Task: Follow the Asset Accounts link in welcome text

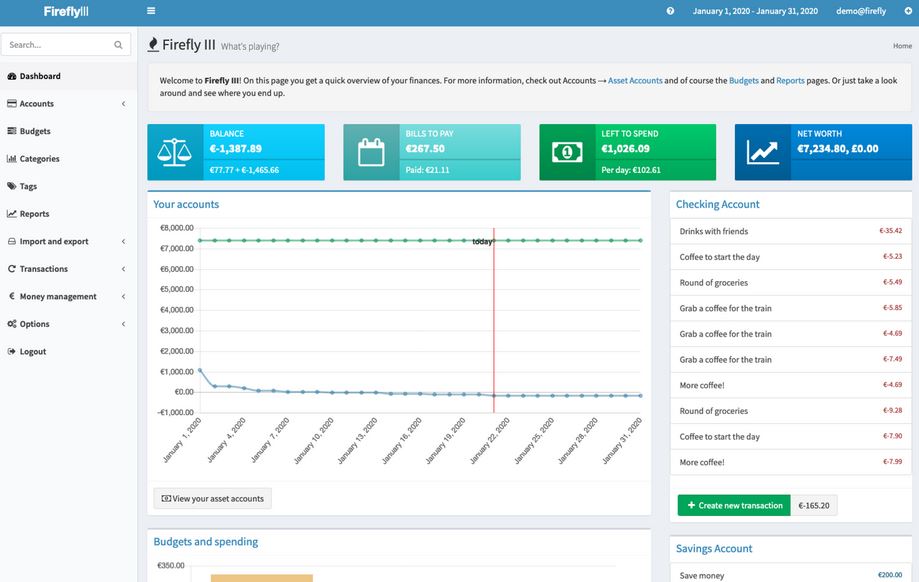Action: click(635, 81)
